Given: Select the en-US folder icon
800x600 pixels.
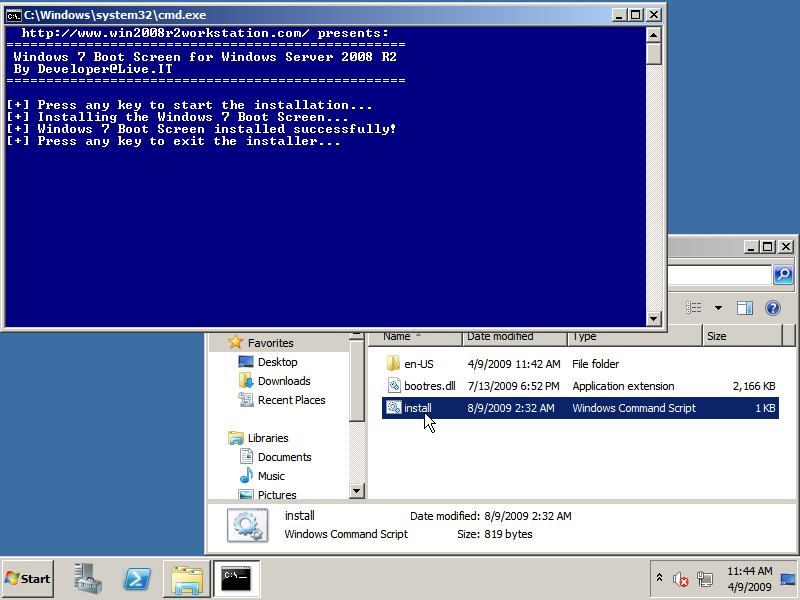Looking at the screenshot, I should (x=393, y=364).
